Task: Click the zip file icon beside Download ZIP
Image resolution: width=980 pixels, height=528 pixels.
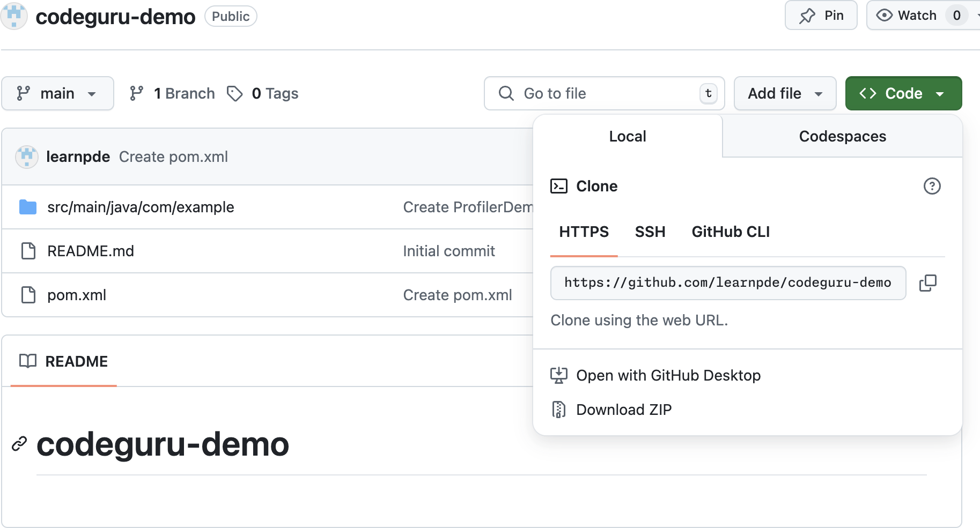Action: (x=559, y=410)
